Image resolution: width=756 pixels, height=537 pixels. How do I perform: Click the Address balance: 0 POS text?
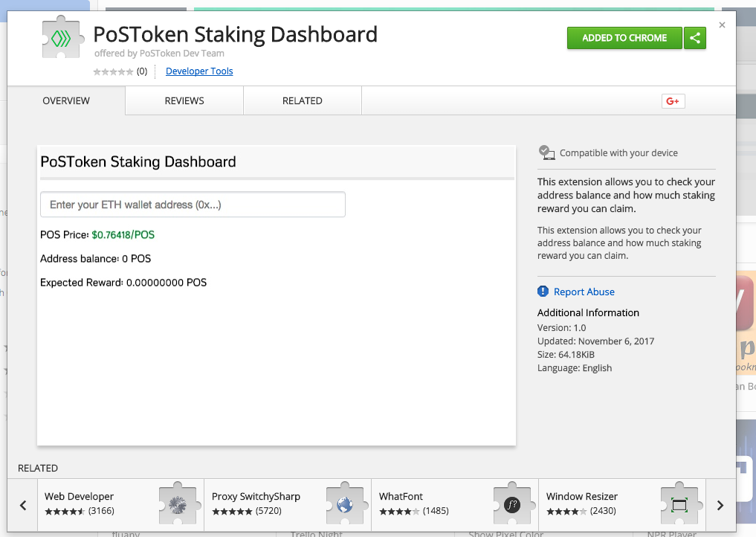pos(95,259)
